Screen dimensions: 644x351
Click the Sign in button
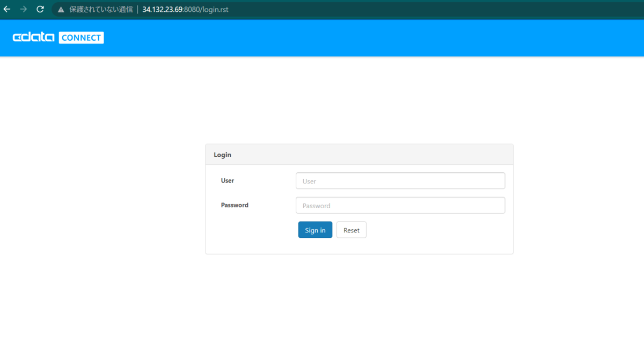click(315, 230)
